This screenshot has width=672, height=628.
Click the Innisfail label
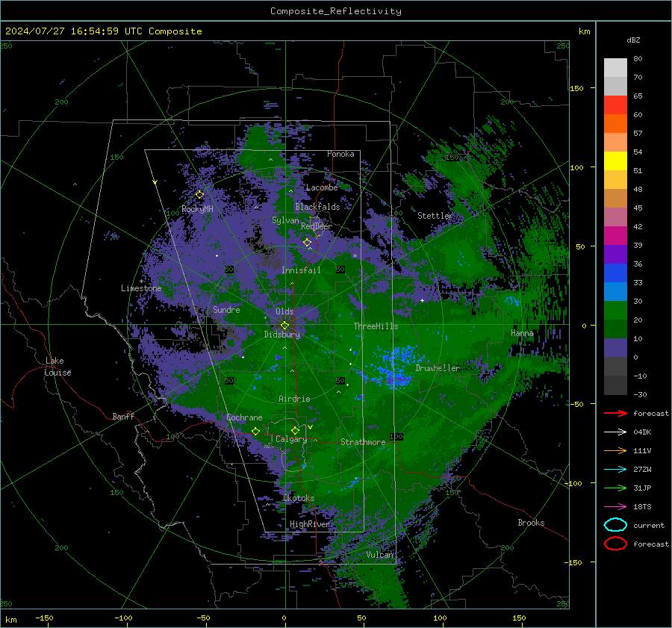click(x=301, y=270)
